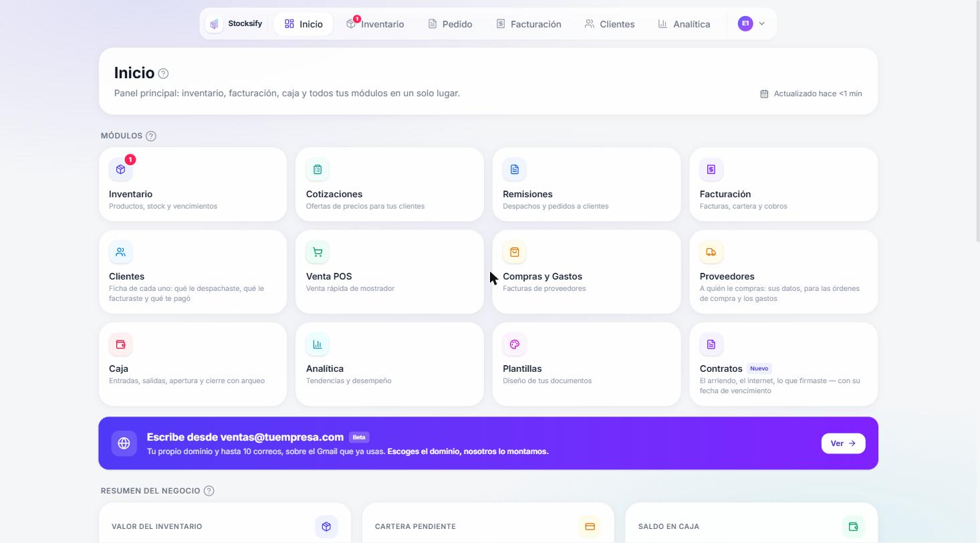
Task: Click the Analítica module chart icon
Action: click(318, 344)
